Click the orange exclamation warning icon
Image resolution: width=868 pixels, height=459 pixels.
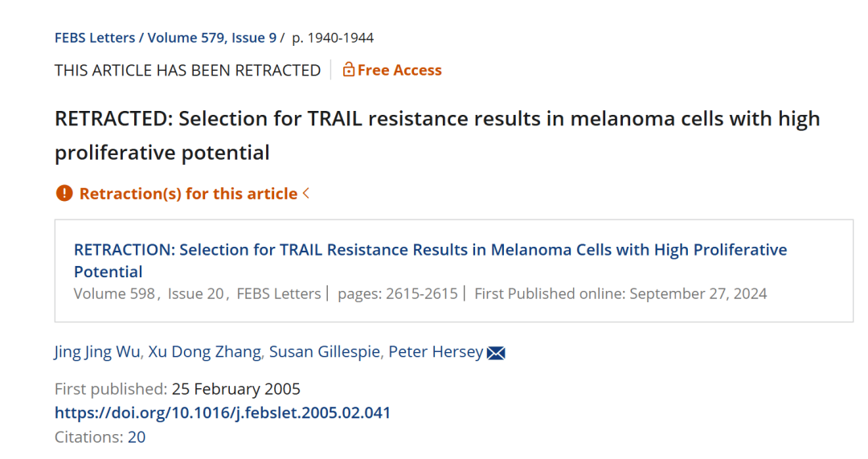coord(64,193)
